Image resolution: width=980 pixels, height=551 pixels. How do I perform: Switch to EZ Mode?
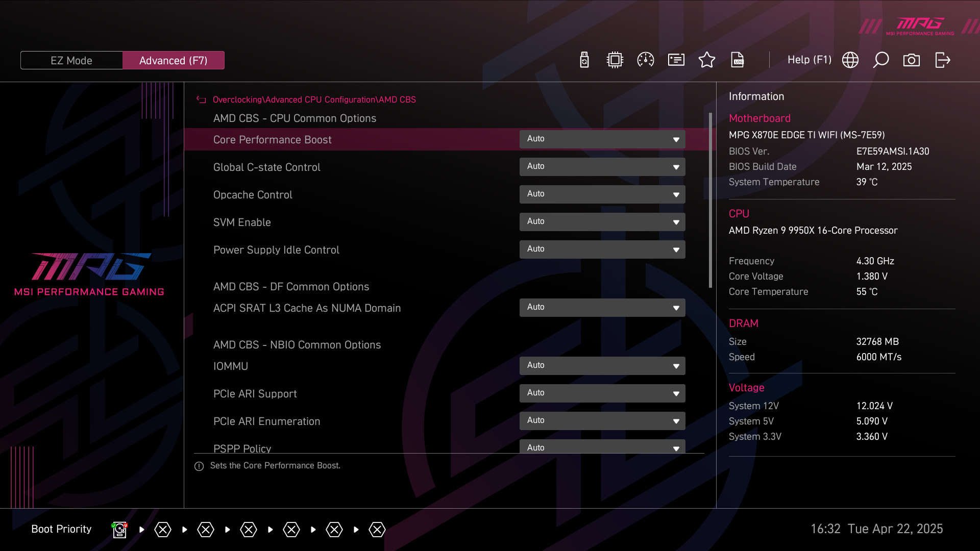71,61
